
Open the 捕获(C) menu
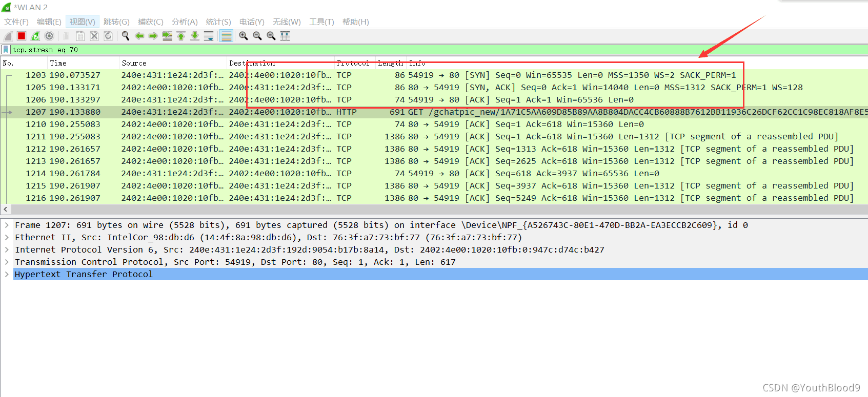pyautogui.click(x=150, y=22)
